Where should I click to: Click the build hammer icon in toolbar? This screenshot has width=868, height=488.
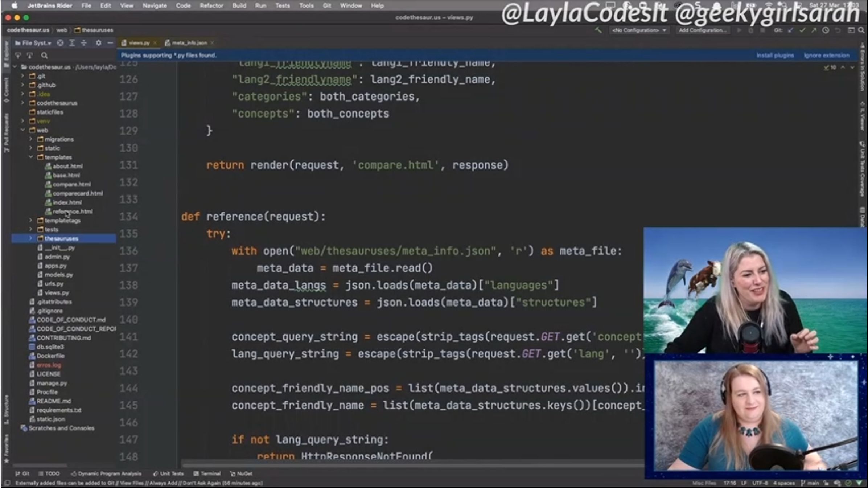coord(598,30)
